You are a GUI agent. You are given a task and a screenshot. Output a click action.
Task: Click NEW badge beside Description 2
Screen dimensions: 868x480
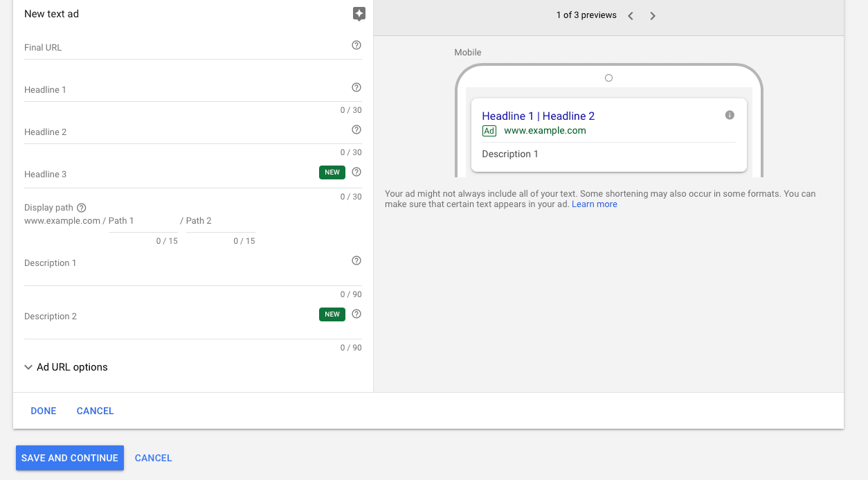tap(332, 314)
